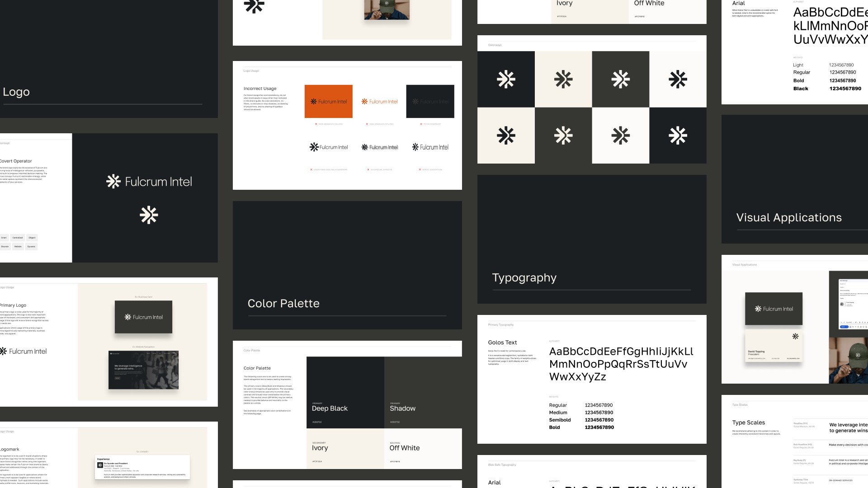
Task: Toggle the Logo section visibility
Action: (x=16, y=91)
